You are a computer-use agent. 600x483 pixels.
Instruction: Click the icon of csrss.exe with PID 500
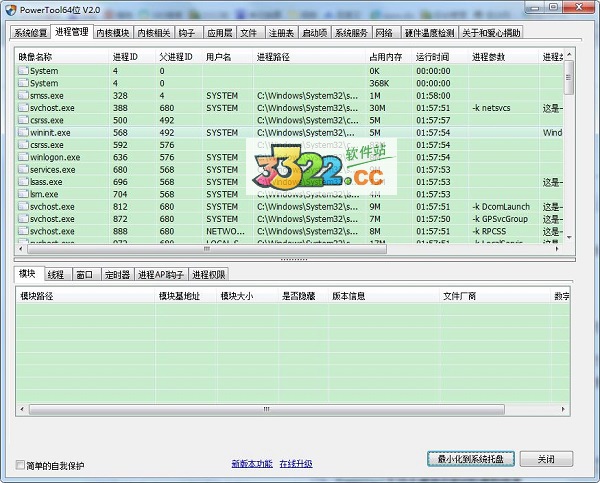click(x=23, y=120)
